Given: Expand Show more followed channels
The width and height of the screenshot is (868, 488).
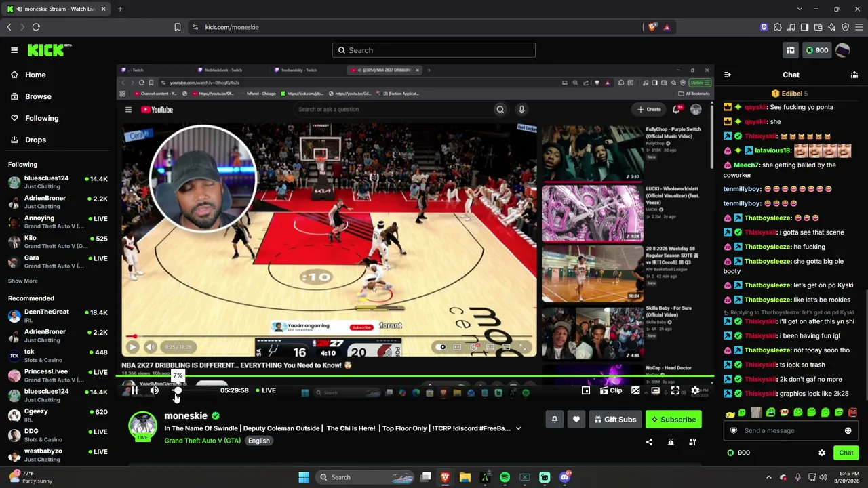Looking at the screenshot, I should point(23,281).
